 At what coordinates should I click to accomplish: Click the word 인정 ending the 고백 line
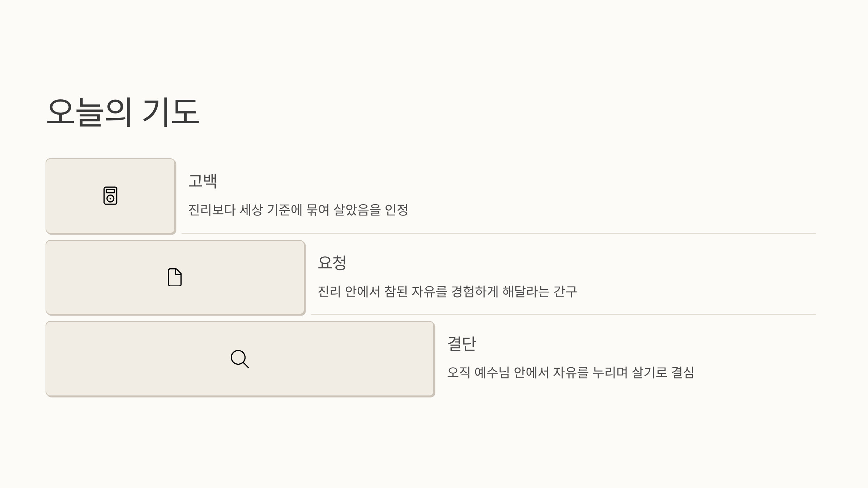(x=396, y=210)
